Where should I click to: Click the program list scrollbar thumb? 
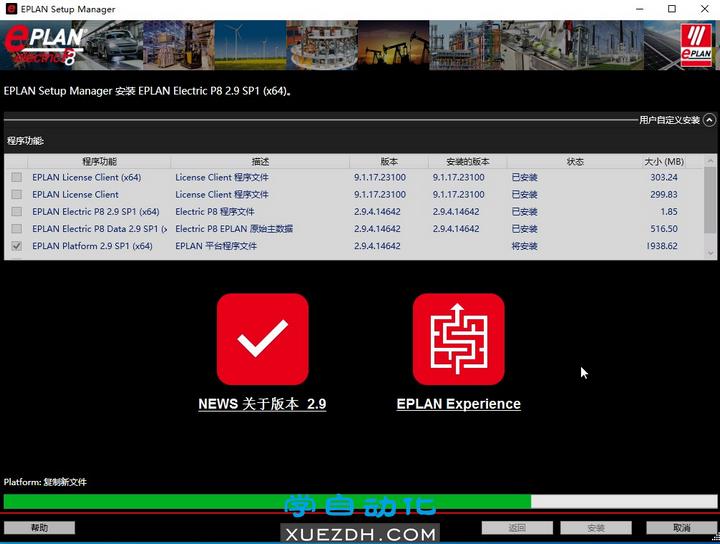(x=710, y=200)
